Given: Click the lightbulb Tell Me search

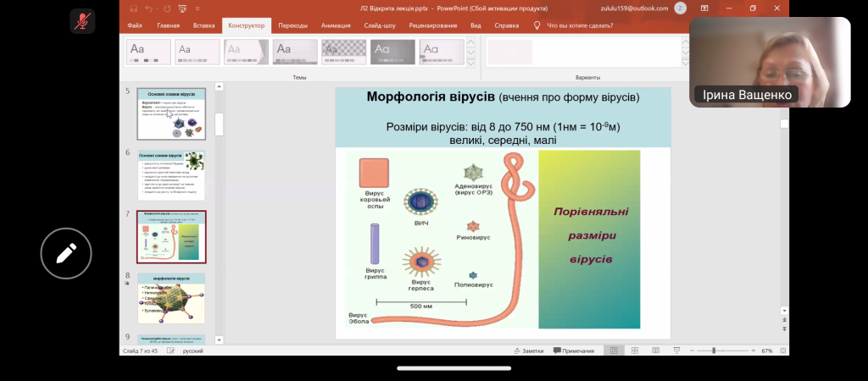Looking at the screenshot, I should [537, 25].
